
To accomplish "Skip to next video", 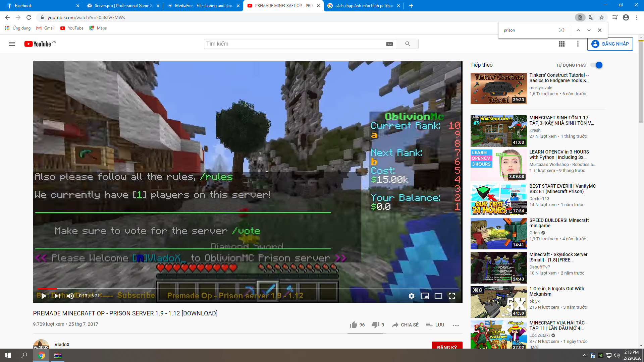I will pyautogui.click(x=57, y=296).
